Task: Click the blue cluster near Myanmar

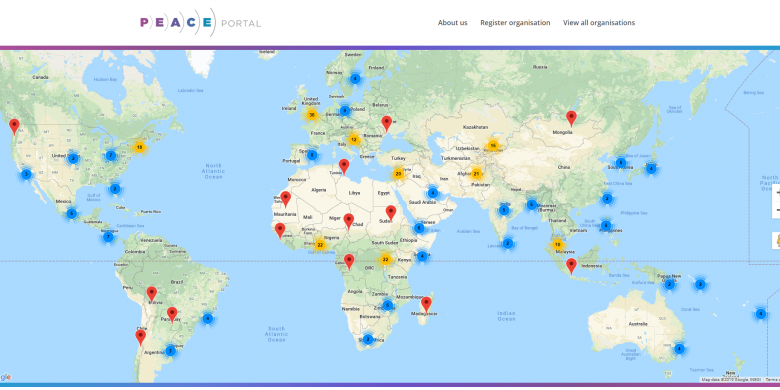Action: [532, 204]
